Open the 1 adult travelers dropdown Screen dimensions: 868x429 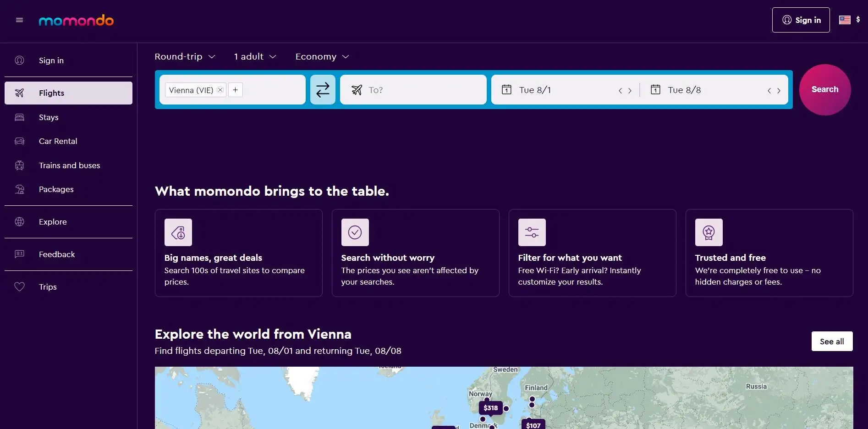click(255, 57)
